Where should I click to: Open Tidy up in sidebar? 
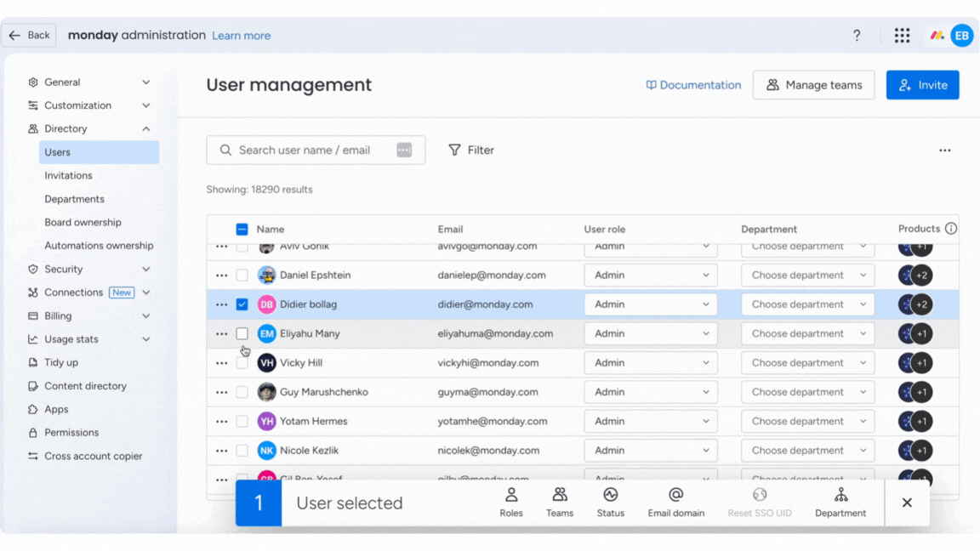[x=61, y=362]
